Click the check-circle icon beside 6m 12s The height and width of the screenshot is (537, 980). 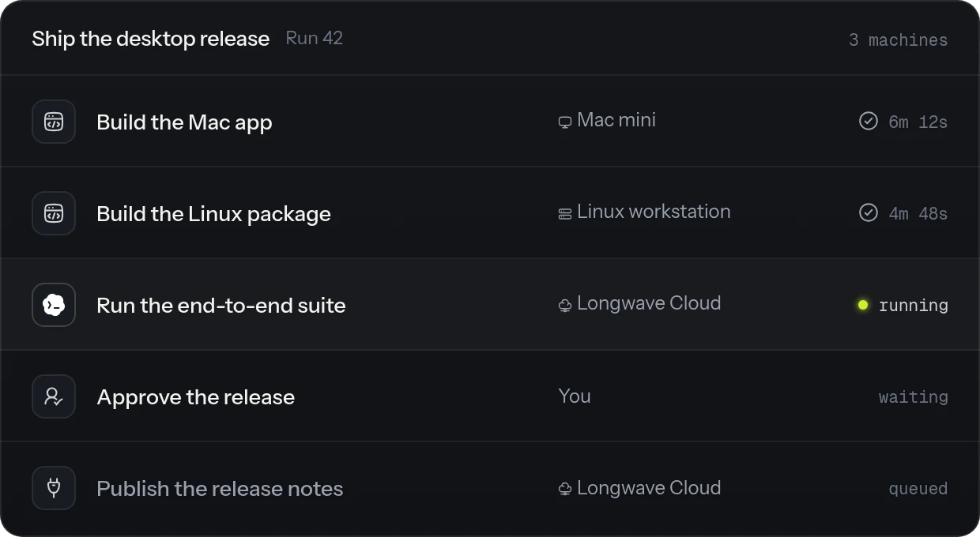[869, 121]
